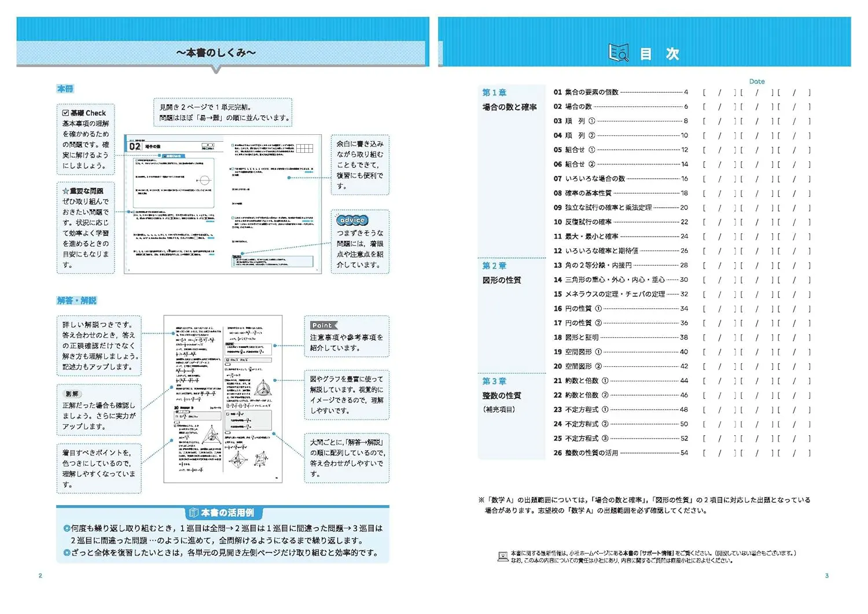
Task: Click the 図やグラフを豊富に使って callout
Action: click(347, 395)
